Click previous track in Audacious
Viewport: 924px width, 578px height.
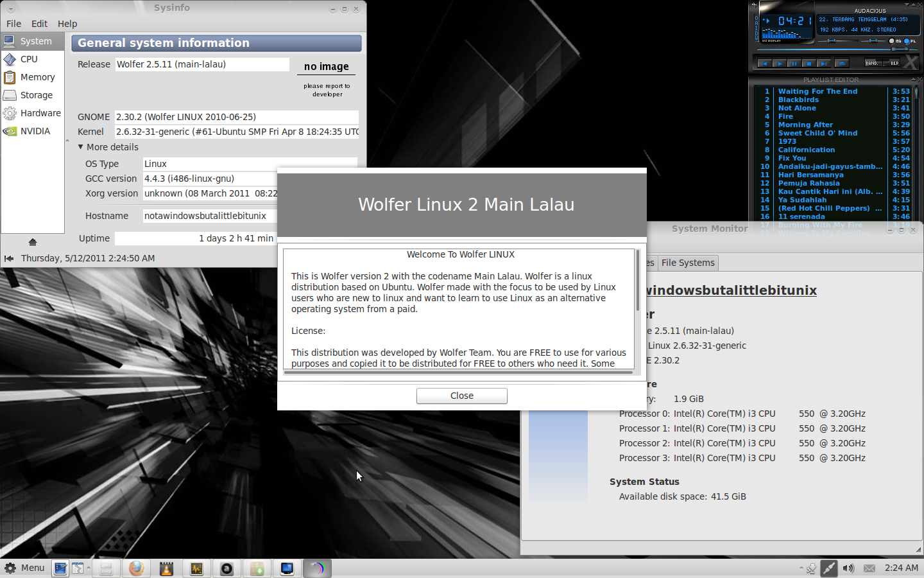click(x=764, y=63)
